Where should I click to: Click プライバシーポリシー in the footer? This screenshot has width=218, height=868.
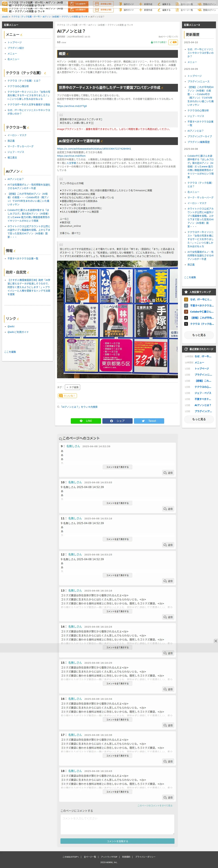pyautogui.click(x=146, y=857)
